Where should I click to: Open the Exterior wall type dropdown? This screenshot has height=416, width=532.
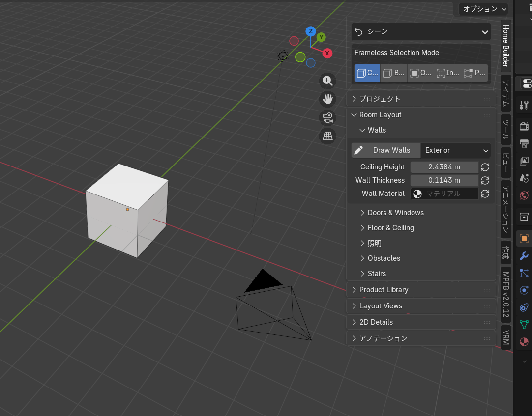pos(455,150)
